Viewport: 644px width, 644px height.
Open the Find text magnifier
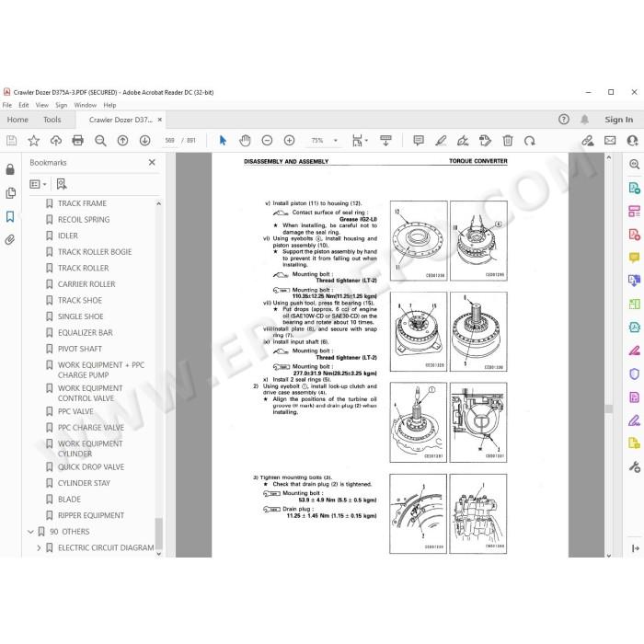coord(100,141)
